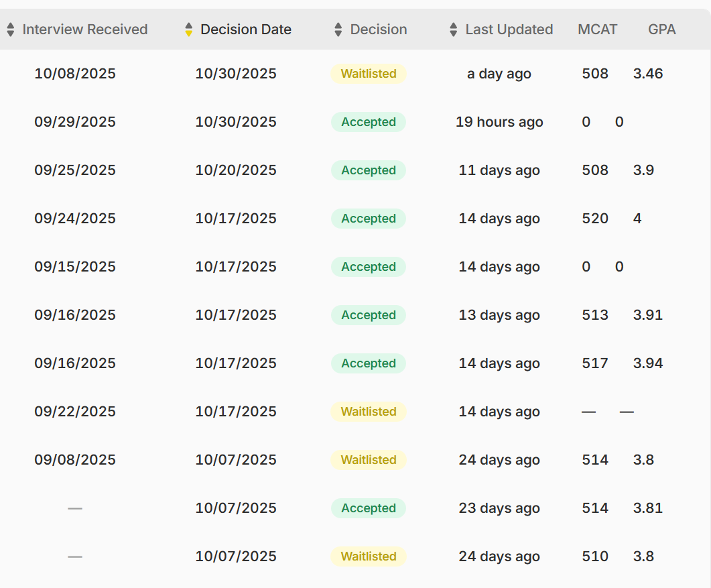Click the sort arrows beside Last Updated

click(x=454, y=30)
